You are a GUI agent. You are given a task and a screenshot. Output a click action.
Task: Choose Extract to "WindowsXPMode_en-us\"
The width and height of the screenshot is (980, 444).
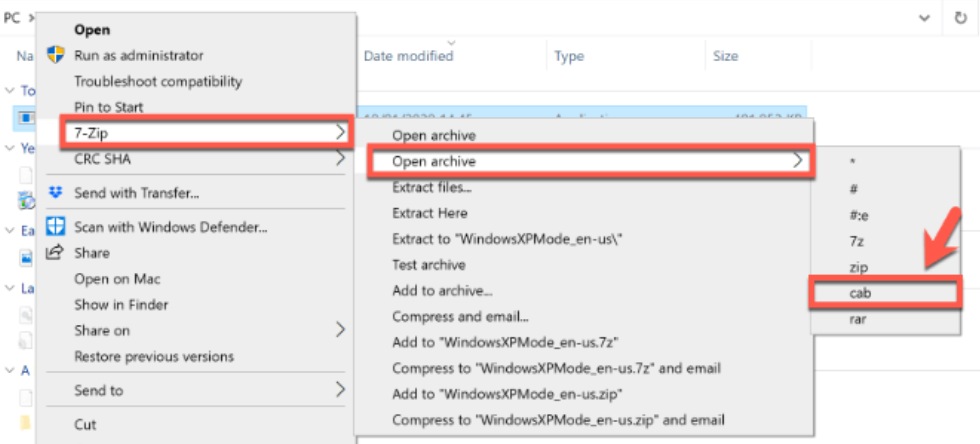click(508, 239)
